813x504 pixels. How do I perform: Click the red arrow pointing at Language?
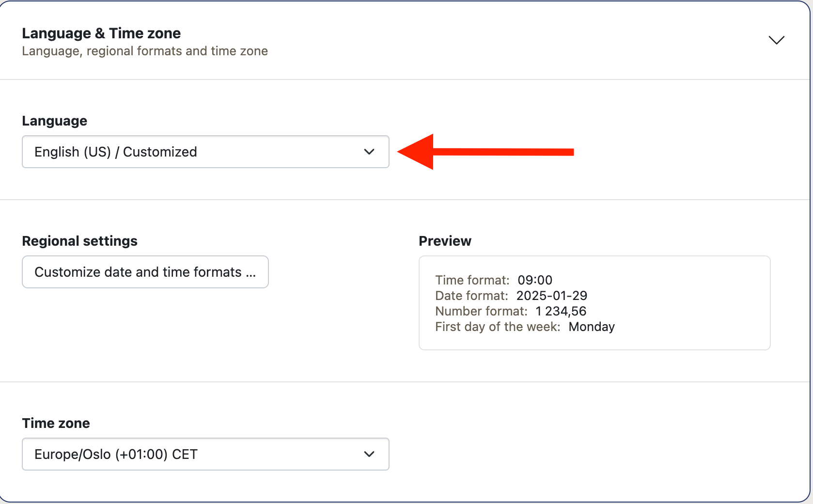pyautogui.click(x=485, y=152)
